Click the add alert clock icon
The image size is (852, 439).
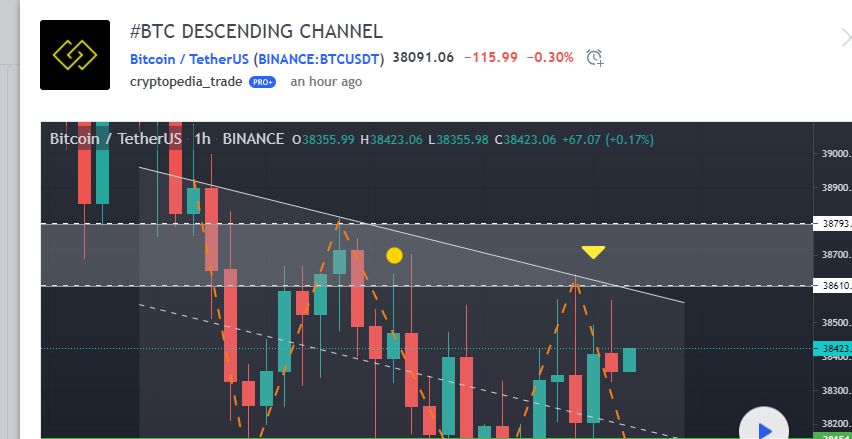(595, 58)
